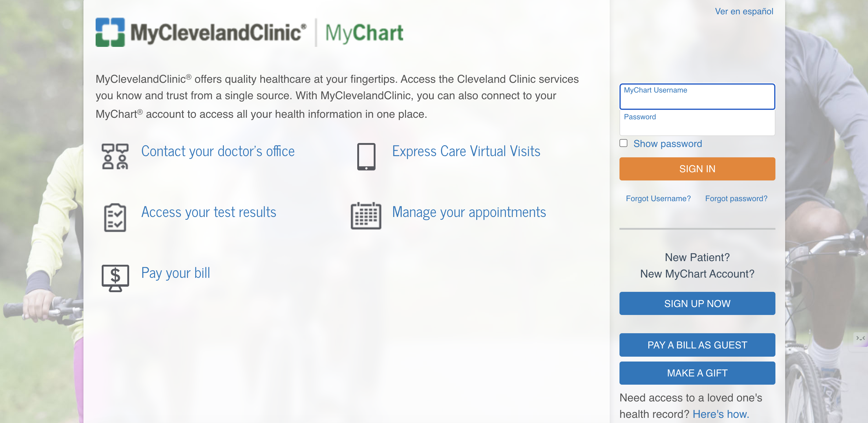Click Manage your appointments link
This screenshot has width=868, height=423.
(x=468, y=212)
